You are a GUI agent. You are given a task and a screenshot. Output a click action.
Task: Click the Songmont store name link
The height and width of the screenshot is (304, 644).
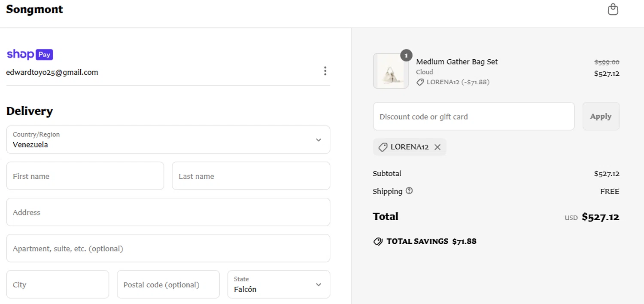tap(34, 9)
